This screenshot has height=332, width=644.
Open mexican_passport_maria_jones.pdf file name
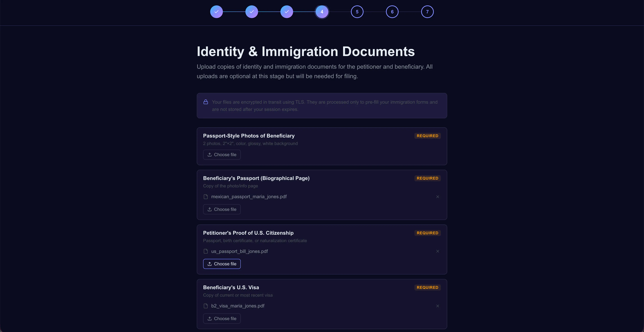[x=249, y=197]
